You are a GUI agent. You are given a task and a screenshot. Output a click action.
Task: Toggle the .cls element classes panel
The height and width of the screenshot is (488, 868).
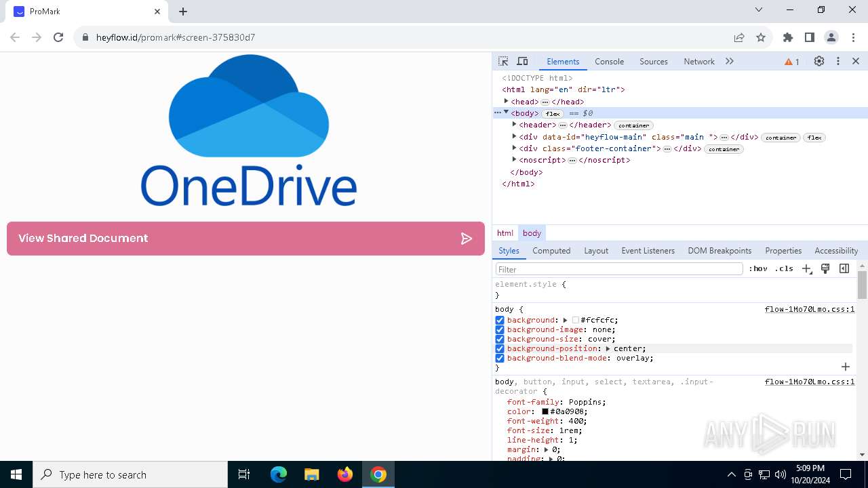point(784,268)
